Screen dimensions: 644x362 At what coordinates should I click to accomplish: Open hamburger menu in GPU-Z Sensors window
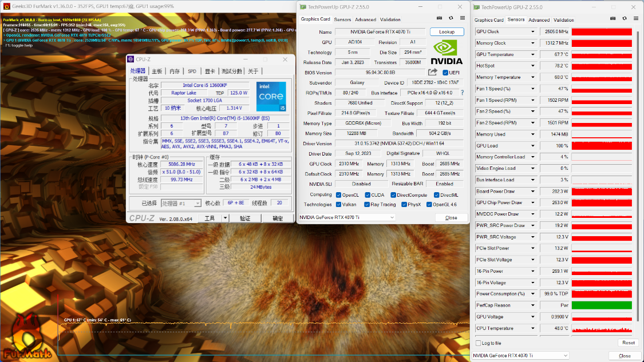(x=636, y=18)
